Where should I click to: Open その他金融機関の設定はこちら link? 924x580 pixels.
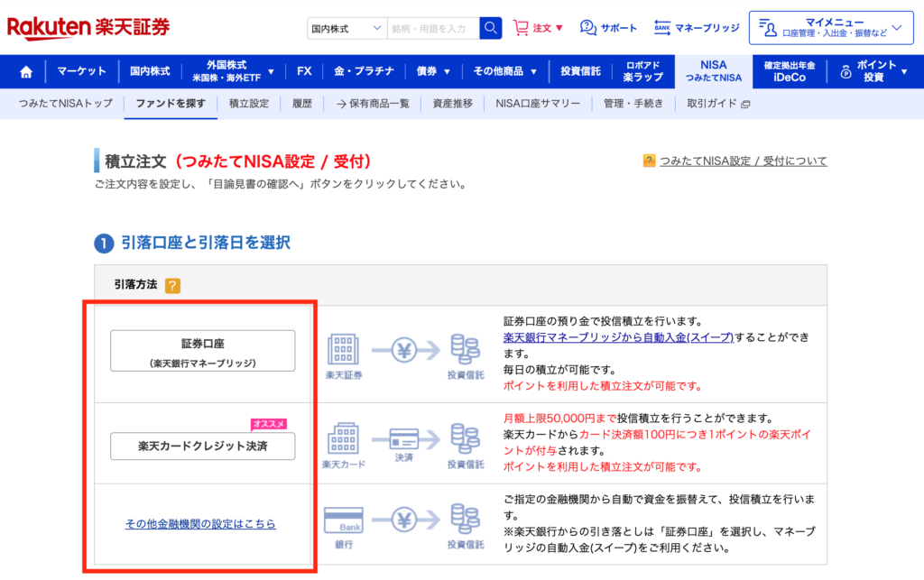(x=200, y=523)
